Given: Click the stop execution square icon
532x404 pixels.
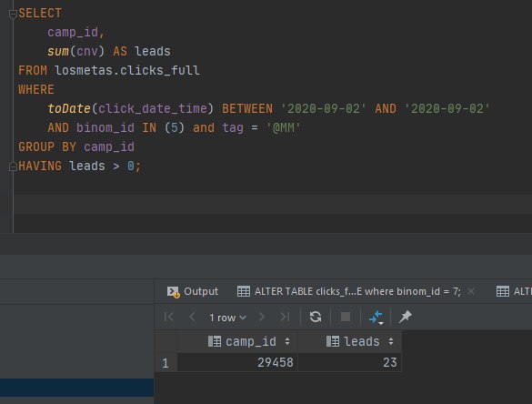Looking at the screenshot, I should (x=346, y=317).
